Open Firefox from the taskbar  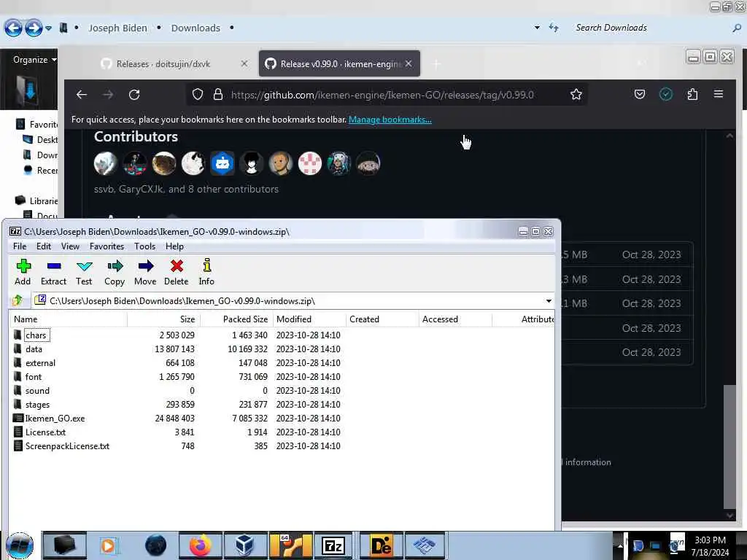tap(201, 545)
